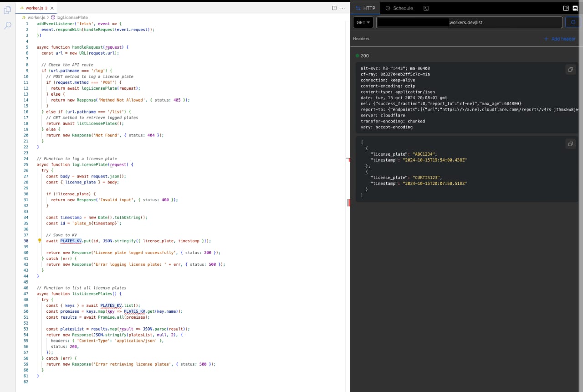Screen dimensions: 583x392
Task: Click '/log' pathname condition on line 9
Action: [77, 71]
